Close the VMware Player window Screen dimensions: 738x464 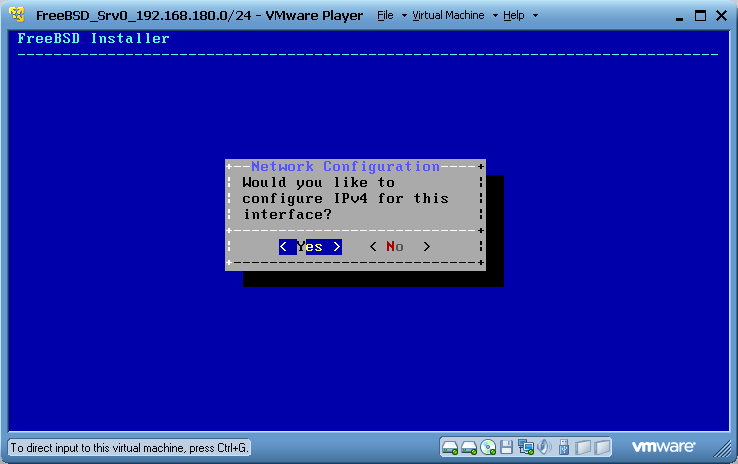(721, 16)
